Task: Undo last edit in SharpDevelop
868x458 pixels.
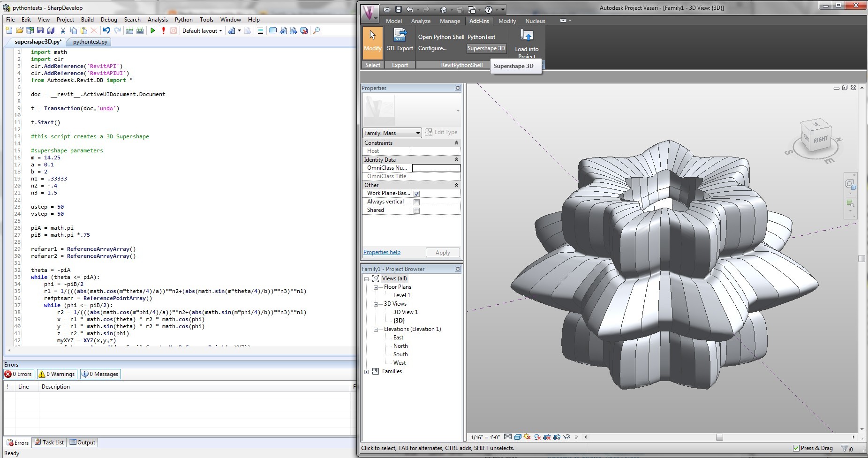Action: 106,30
